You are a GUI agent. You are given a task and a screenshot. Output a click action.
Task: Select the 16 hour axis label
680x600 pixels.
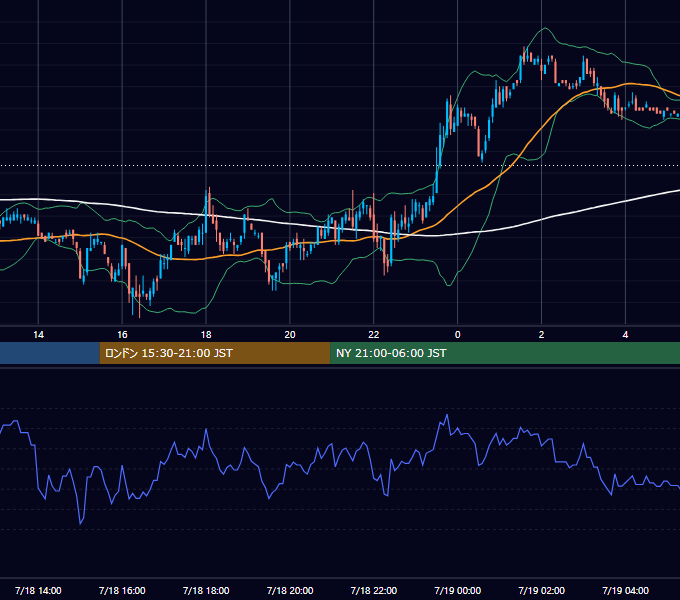tap(122, 335)
